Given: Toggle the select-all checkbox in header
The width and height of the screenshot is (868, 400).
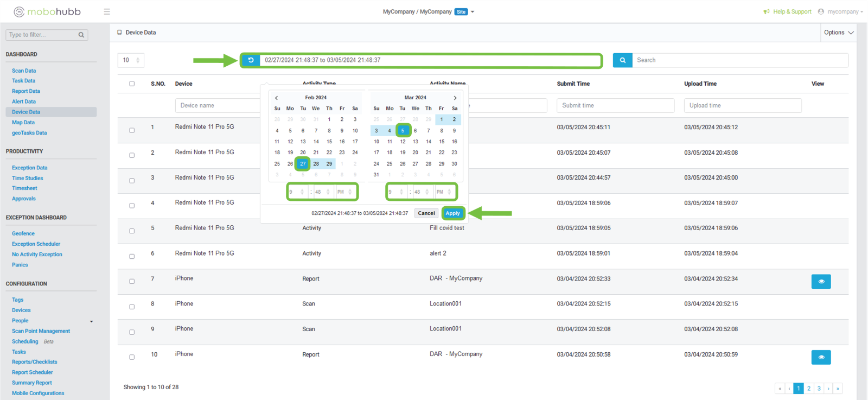Looking at the screenshot, I should click(132, 84).
